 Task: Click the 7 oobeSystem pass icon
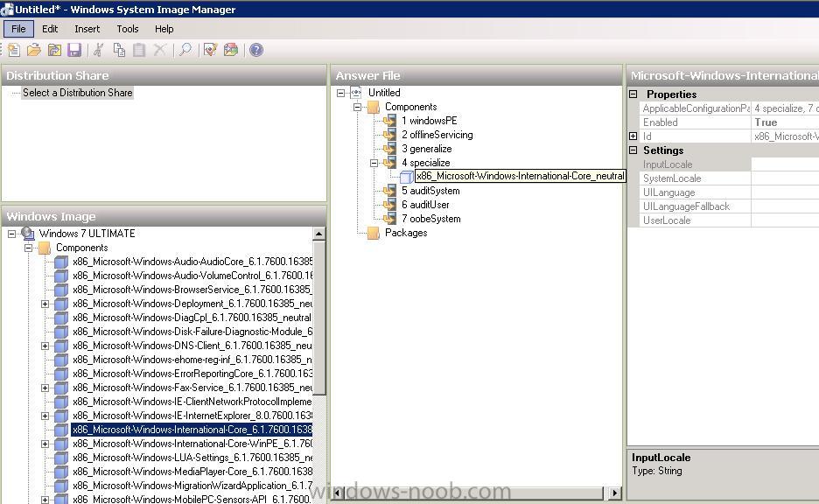tap(389, 219)
